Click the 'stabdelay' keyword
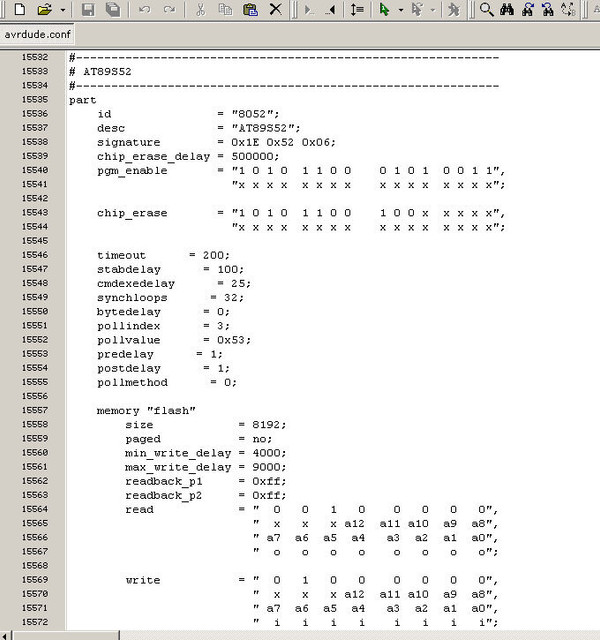This screenshot has height=640, width=600. (x=129, y=269)
